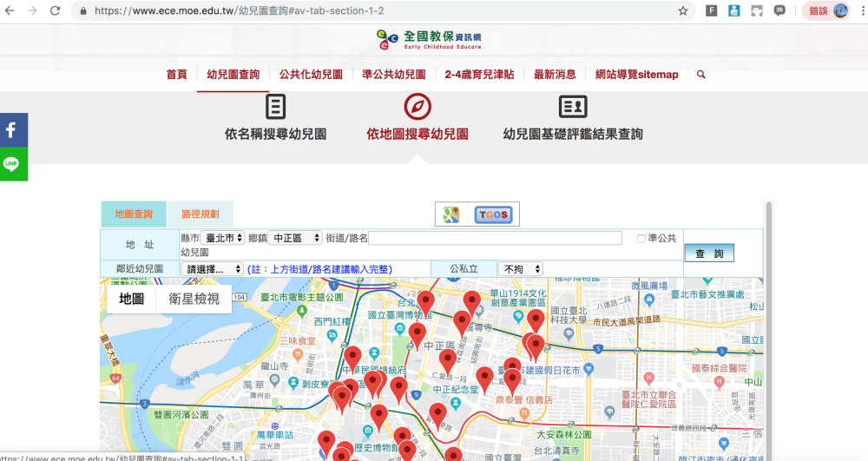Open the F extension icon in the toolbar
This screenshot has height=461, width=868.
pos(712,10)
